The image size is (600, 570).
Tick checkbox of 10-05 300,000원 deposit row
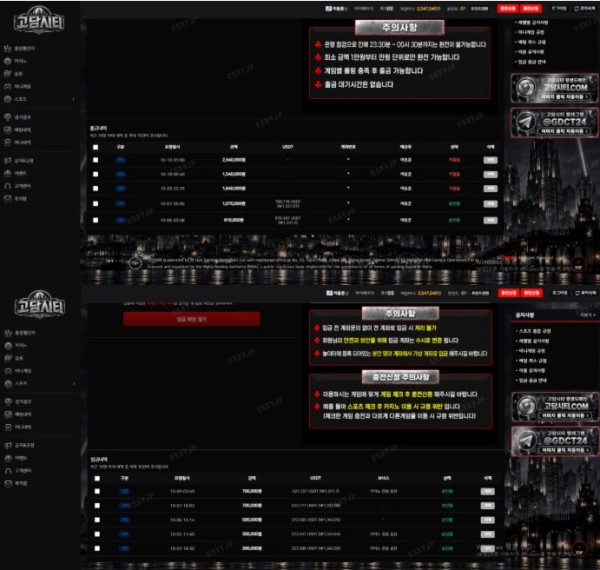[x=97, y=534]
